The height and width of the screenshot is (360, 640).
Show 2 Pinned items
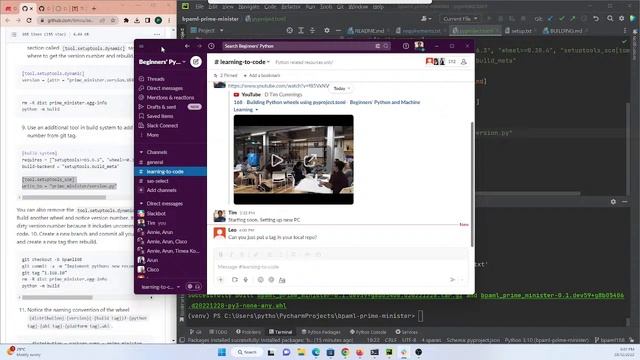coord(226,76)
